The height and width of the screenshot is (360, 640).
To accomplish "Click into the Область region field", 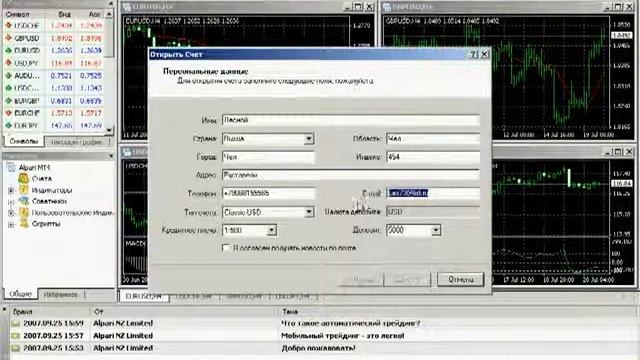I will tap(433, 139).
